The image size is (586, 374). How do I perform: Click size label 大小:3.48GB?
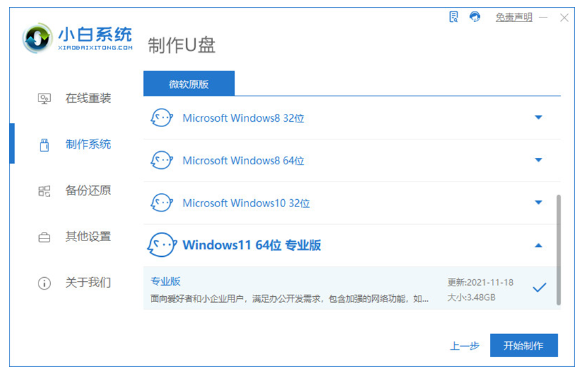point(472,297)
